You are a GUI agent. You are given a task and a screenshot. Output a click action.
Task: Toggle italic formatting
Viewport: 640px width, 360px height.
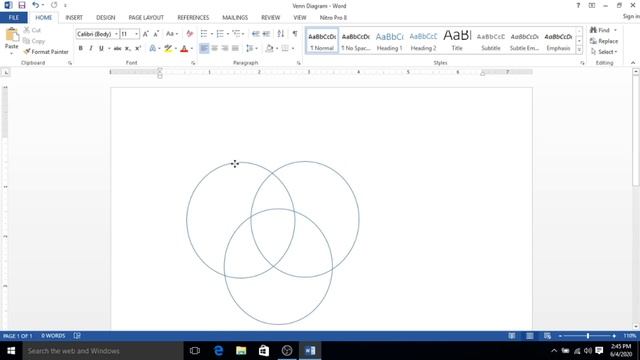(x=91, y=49)
